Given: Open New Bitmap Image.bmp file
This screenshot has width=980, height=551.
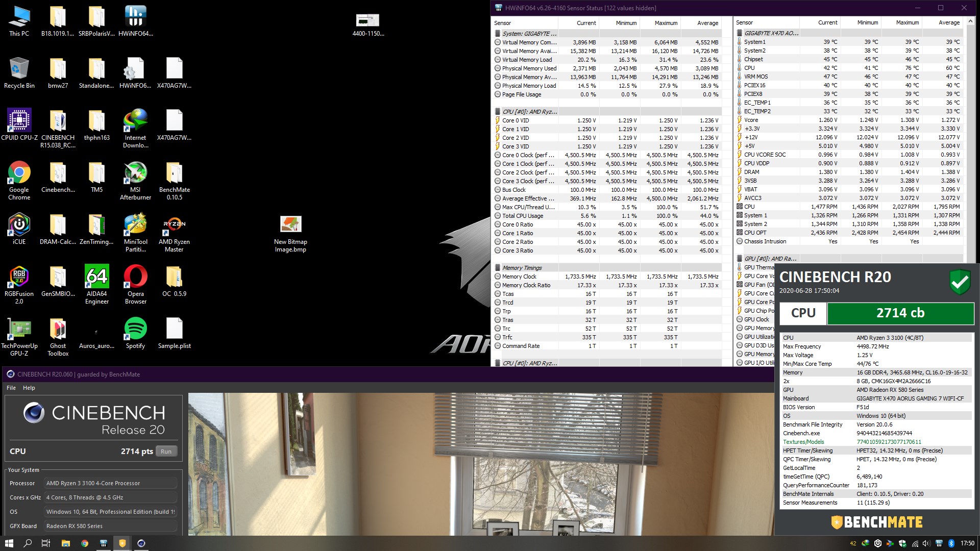Looking at the screenshot, I should pyautogui.click(x=290, y=233).
